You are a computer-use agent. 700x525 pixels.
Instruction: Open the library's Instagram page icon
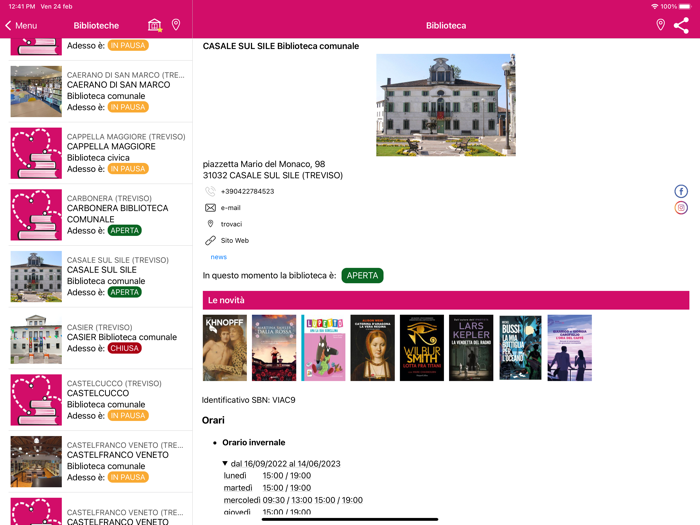pyautogui.click(x=681, y=208)
